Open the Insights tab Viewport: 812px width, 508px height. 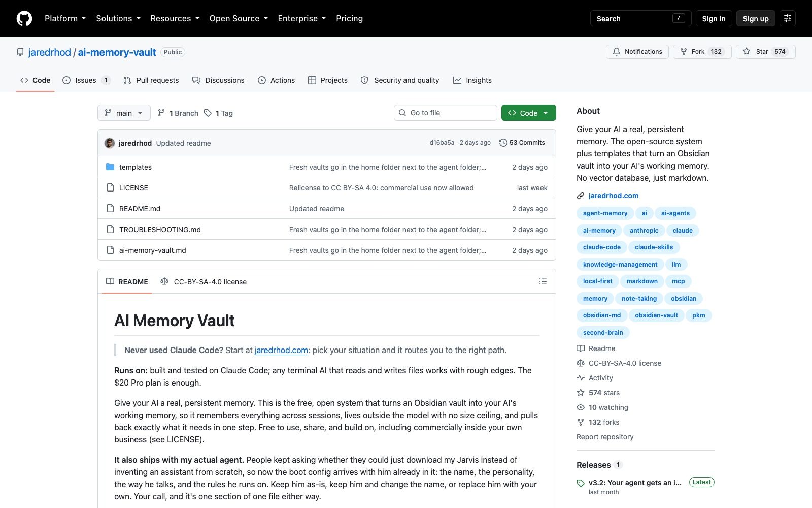[472, 80]
